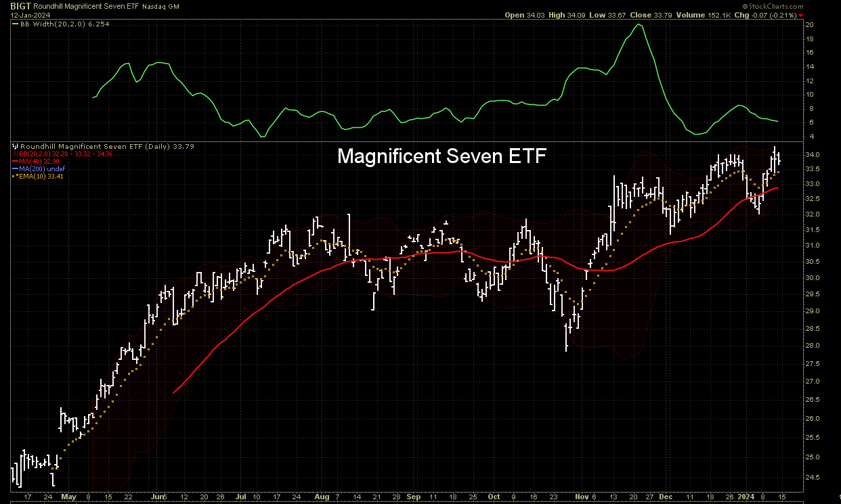Viewport: 841px width, 504px height.
Task: Click the yellow dotted EMA(10) legend marker
Action: 16,177
